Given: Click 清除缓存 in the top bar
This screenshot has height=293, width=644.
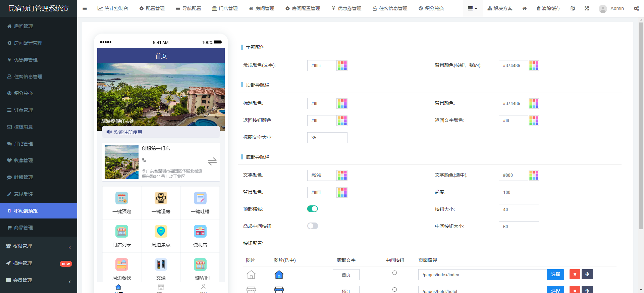Looking at the screenshot, I should [x=549, y=8].
